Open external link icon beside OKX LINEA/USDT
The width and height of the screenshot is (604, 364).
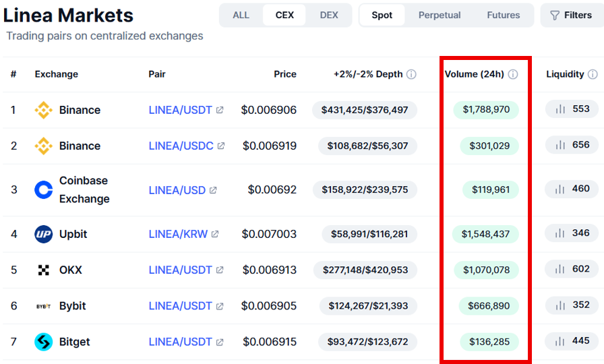tap(220, 270)
